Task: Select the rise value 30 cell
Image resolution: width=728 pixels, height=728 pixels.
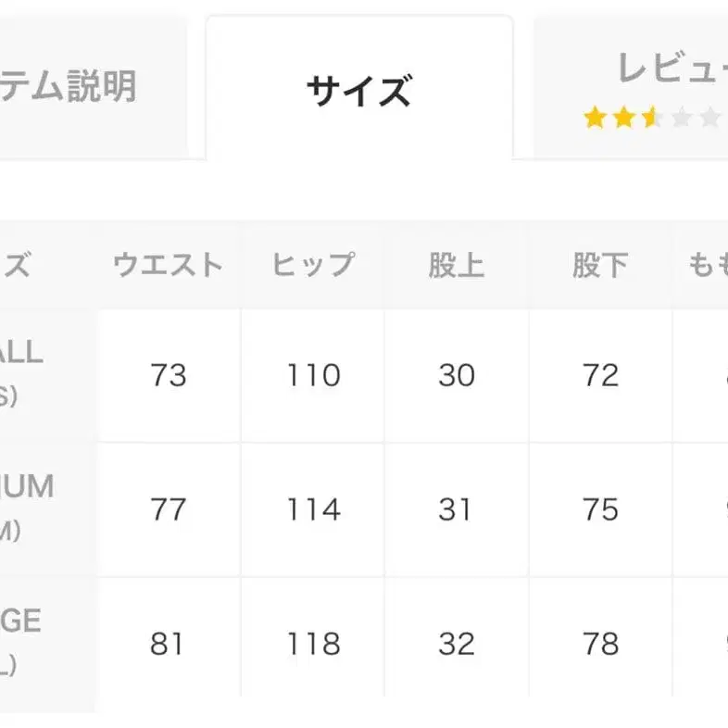Action: click(457, 375)
